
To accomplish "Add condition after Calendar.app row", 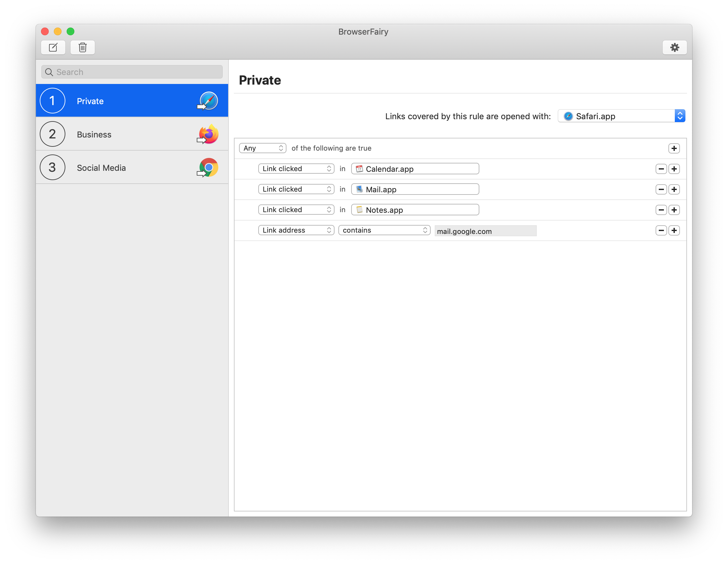I will pyautogui.click(x=674, y=169).
